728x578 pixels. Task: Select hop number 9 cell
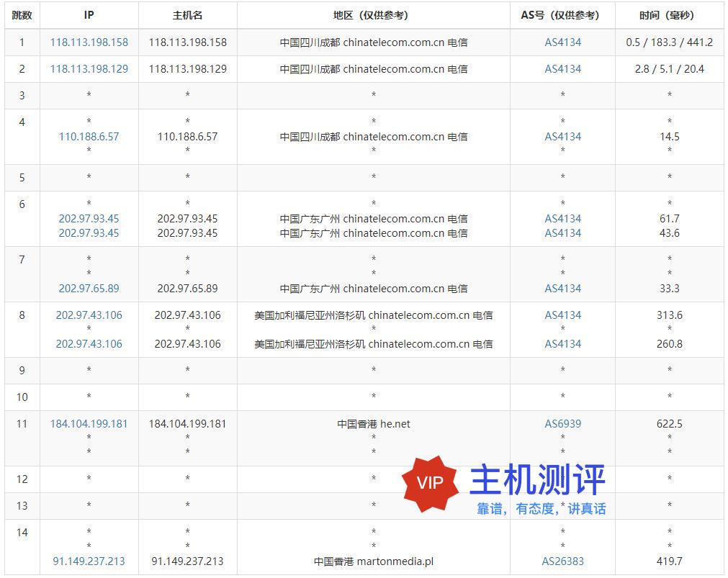pyautogui.click(x=22, y=371)
